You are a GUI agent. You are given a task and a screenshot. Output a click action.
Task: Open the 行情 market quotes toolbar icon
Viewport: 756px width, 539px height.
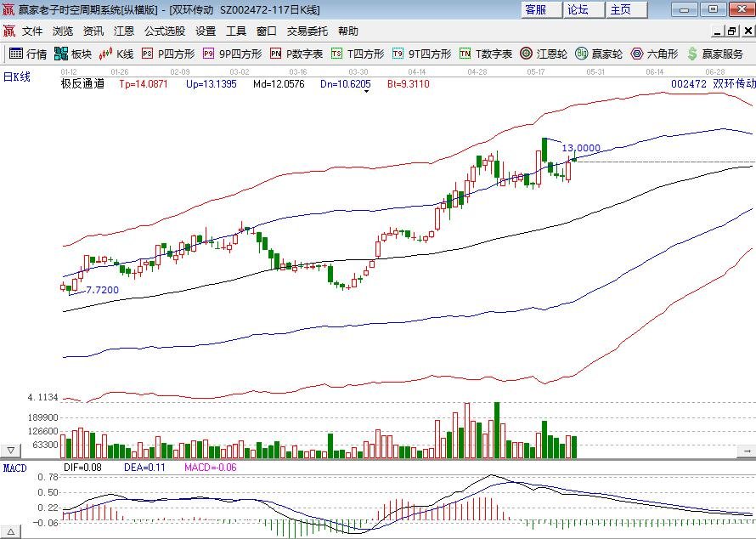click(28, 54)
